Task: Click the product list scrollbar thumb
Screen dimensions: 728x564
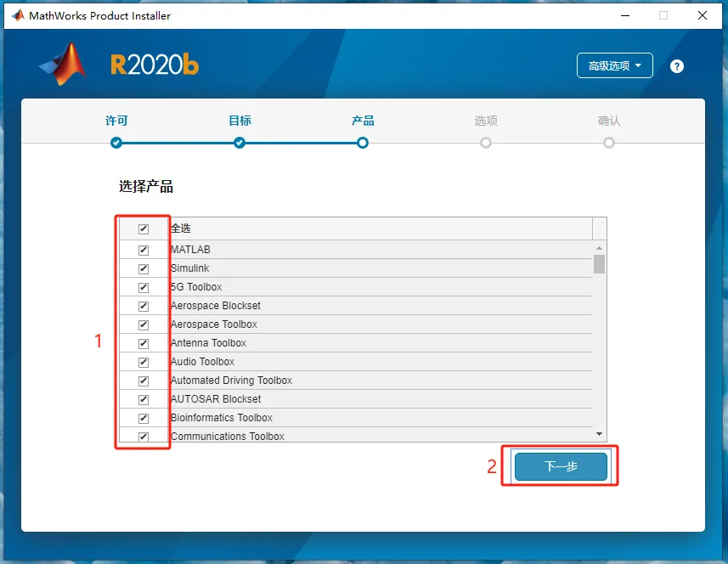Action: click(600, 264)
